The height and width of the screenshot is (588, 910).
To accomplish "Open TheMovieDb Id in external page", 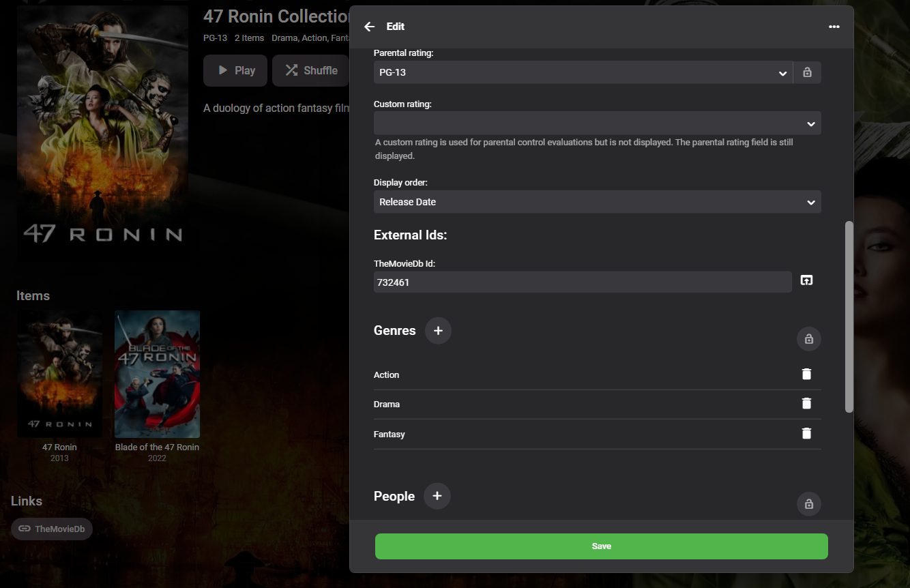I will point(806,280).
